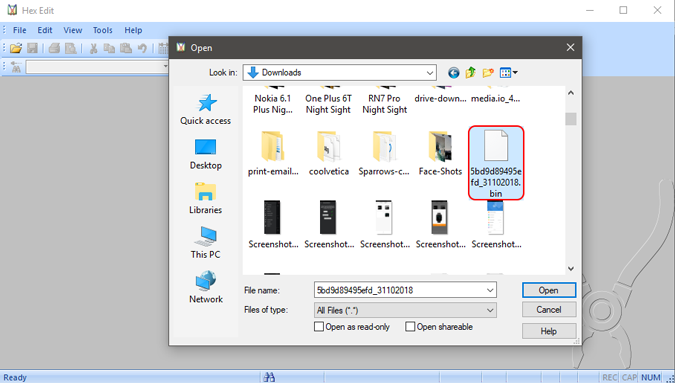The image size is (675, 383).
Task: Click the Print Preview toolbar icon
Action: coord(71,48)
